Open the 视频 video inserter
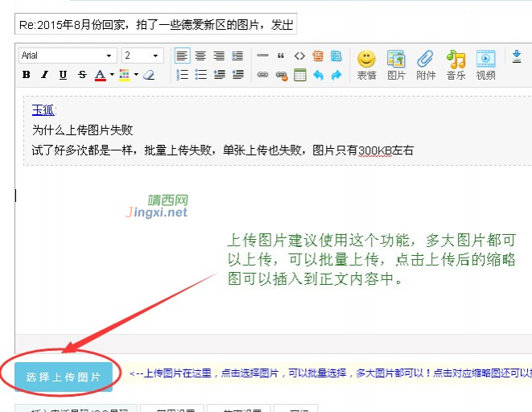 point(485,65)
